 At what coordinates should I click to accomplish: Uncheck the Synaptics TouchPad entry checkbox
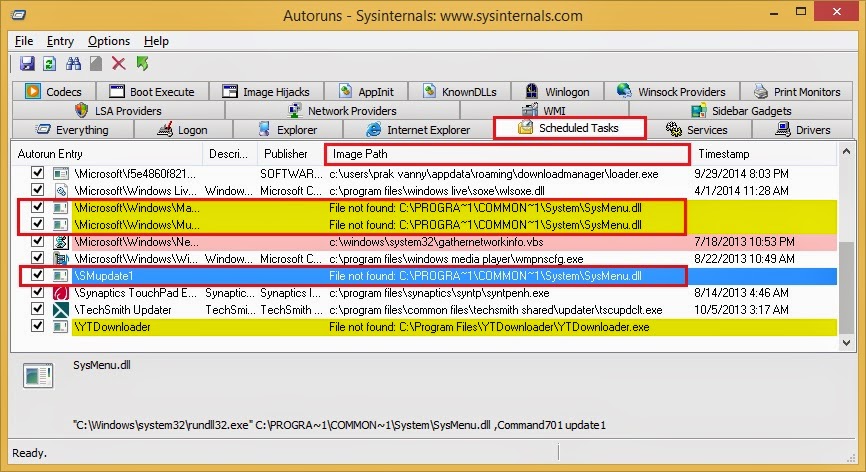coord(38,291)
